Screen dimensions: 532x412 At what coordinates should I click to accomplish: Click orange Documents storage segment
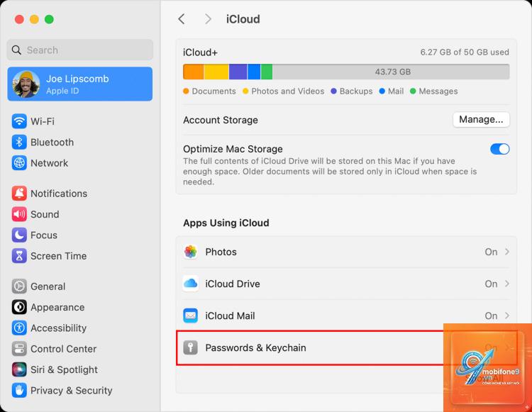(194, 72)
